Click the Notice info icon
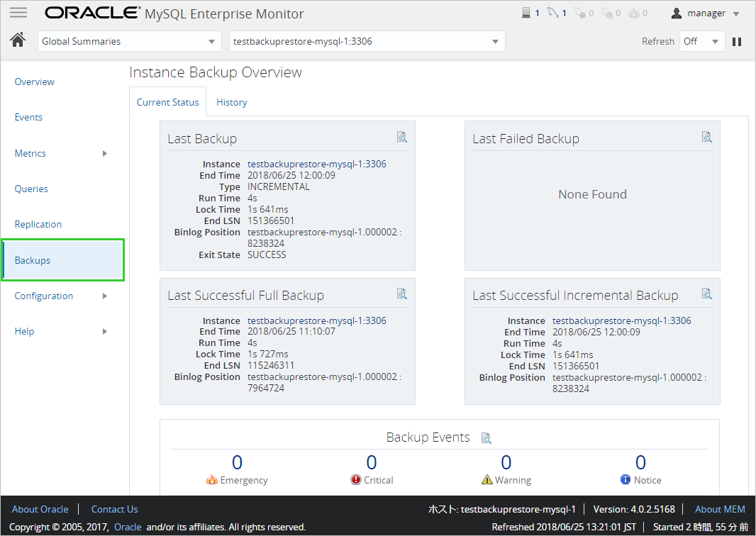This screenshot has width=756, height=536. (626, 479)
